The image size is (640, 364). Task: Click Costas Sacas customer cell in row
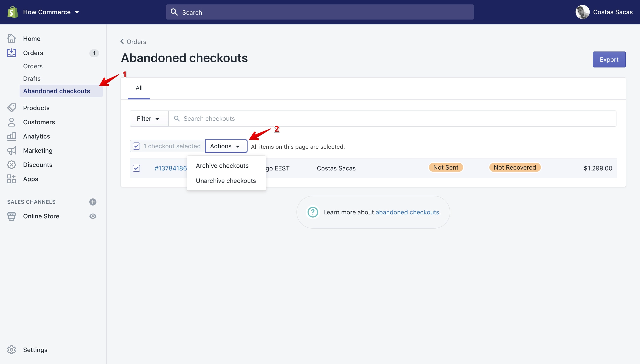point(336,168)
